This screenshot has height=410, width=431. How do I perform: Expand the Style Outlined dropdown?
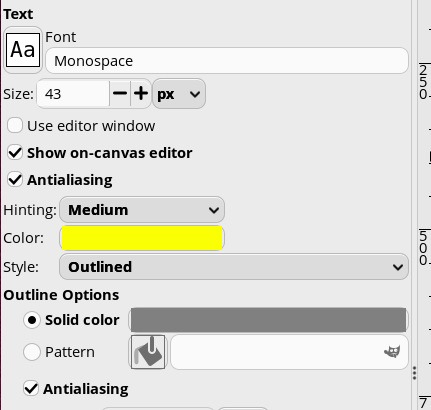[234, 267]
